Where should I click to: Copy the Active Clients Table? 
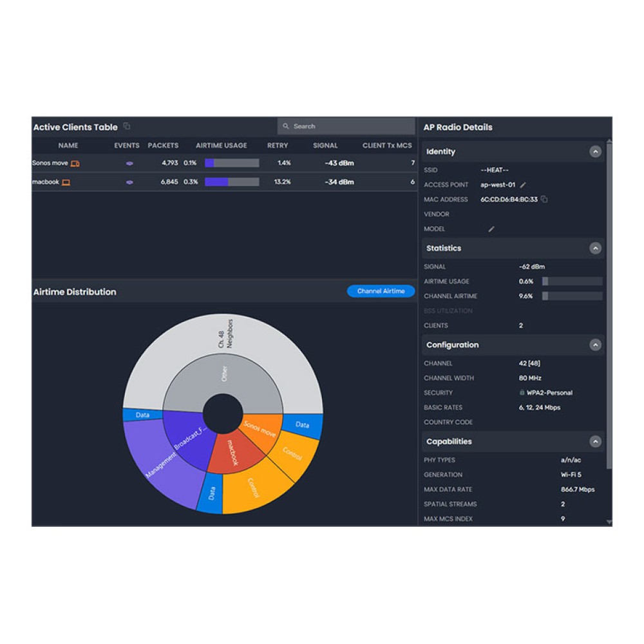[x=127, y=126]
